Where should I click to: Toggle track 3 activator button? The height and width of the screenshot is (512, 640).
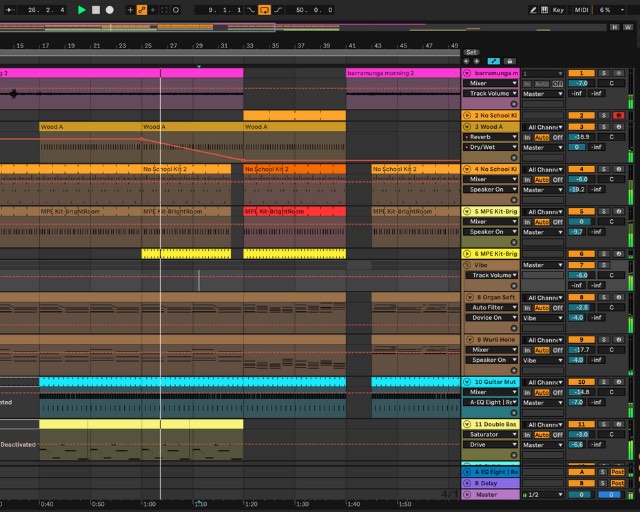click(581, 127)
